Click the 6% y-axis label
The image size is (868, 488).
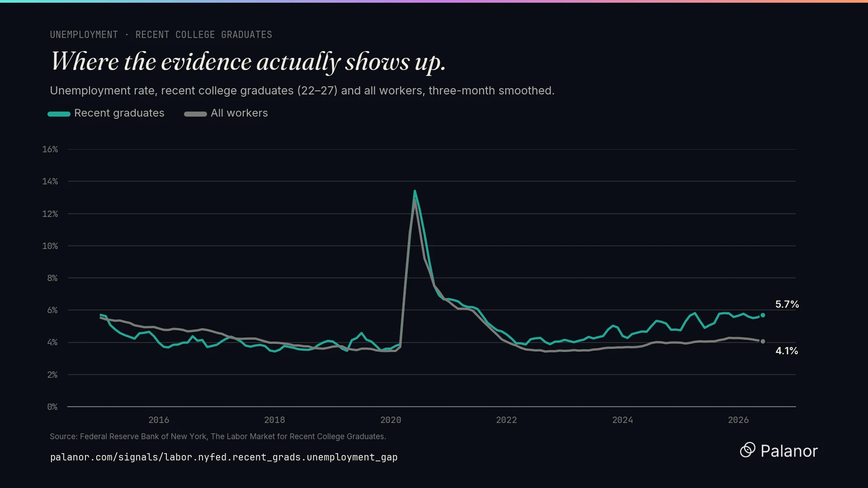[x=52, y=310]
